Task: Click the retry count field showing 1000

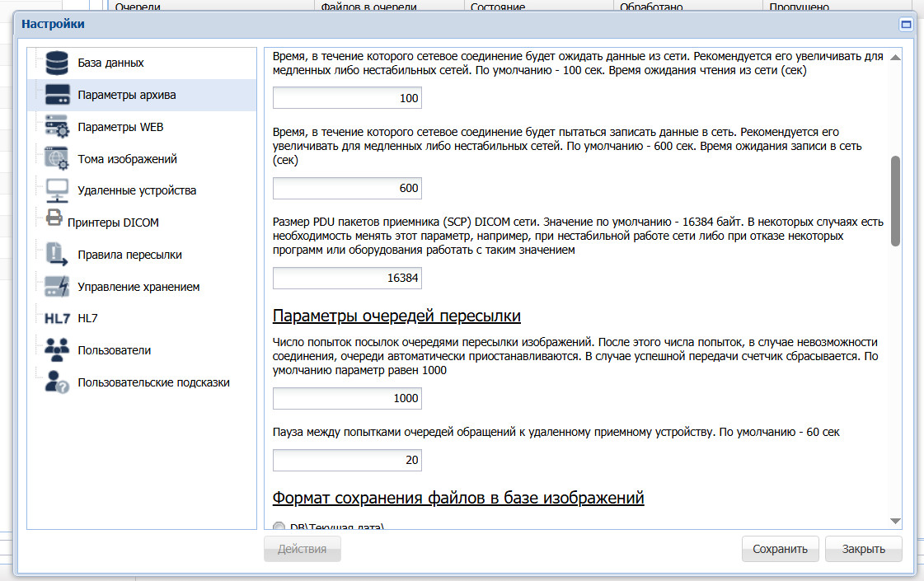Action: pos(347,398)
